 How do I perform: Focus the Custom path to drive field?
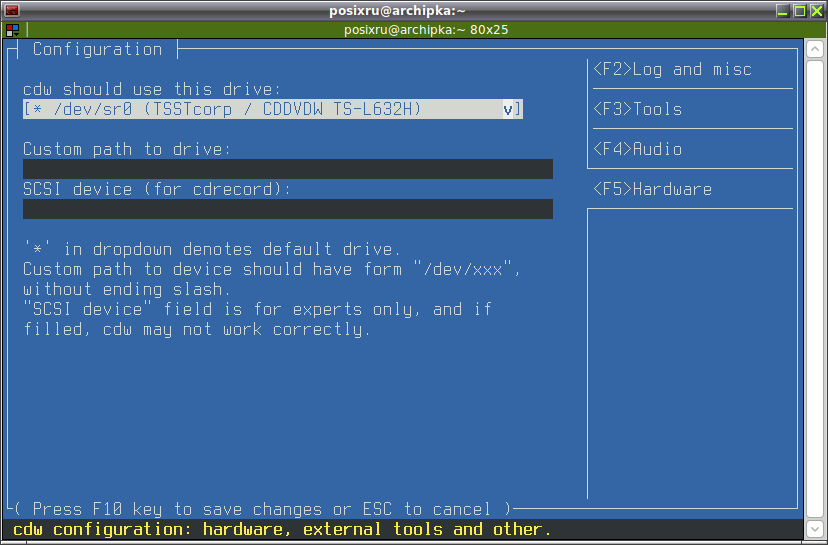pyautogui.click(x=288, y=169)
